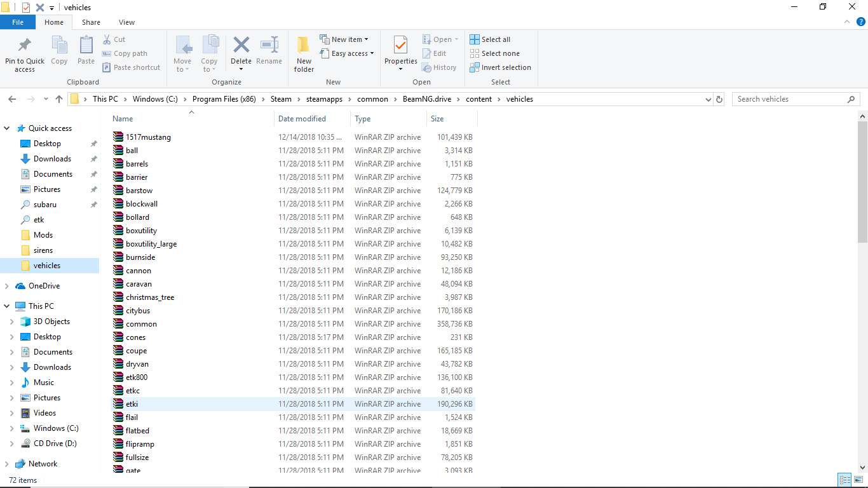Click the properties icon in title bar quick toolbar
Viewport: 868px width, 488px height.
(x=25, y=8)
